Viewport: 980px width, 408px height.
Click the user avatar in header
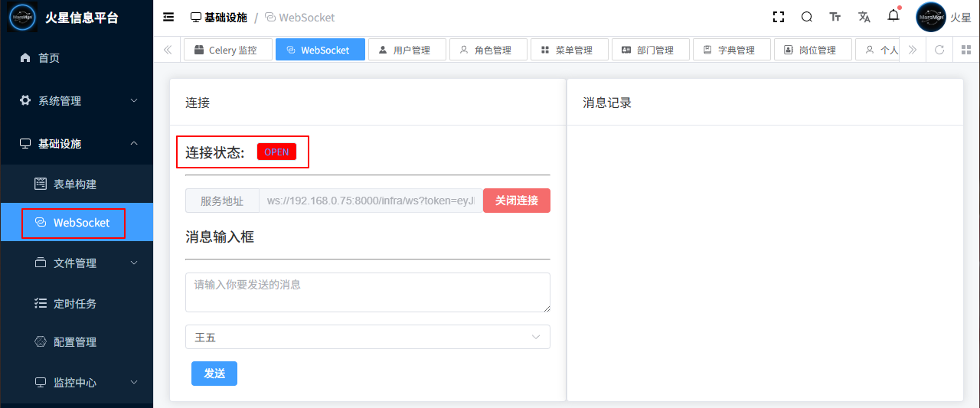click(930, 17)
